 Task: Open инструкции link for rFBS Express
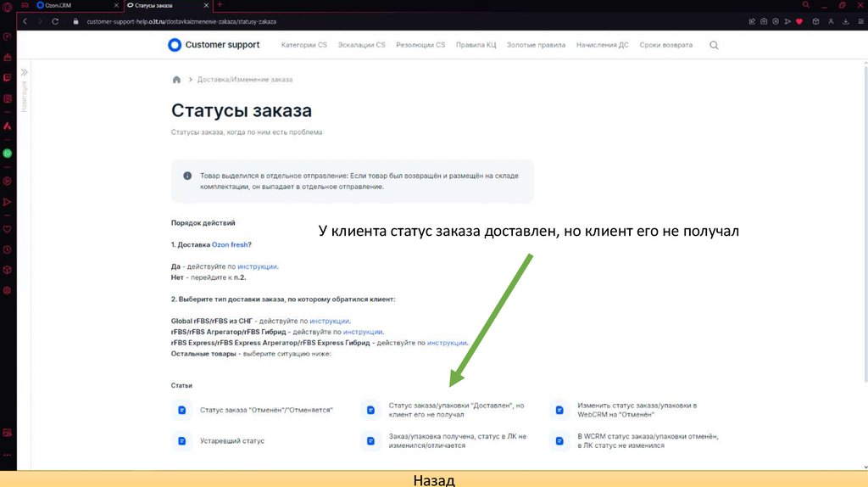tap(447, 343)
